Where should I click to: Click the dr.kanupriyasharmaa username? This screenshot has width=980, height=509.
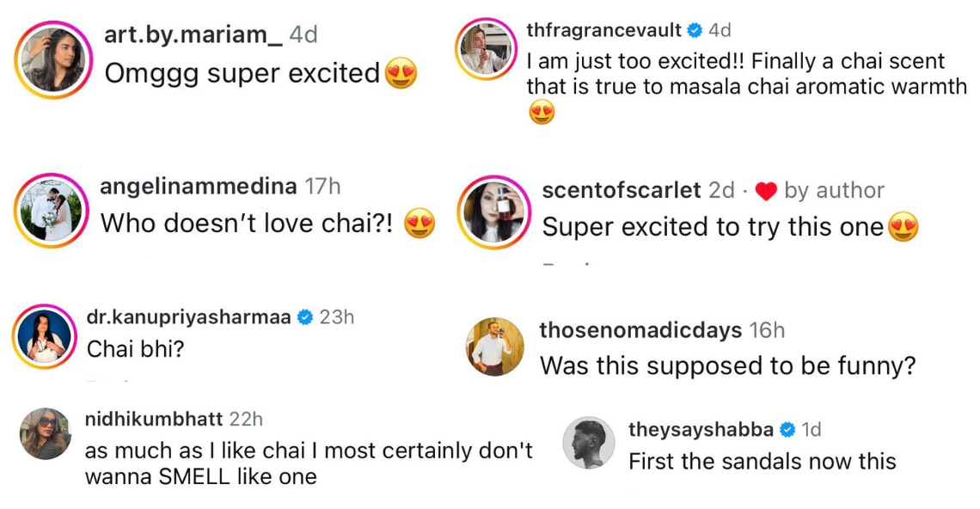[188, 316]
